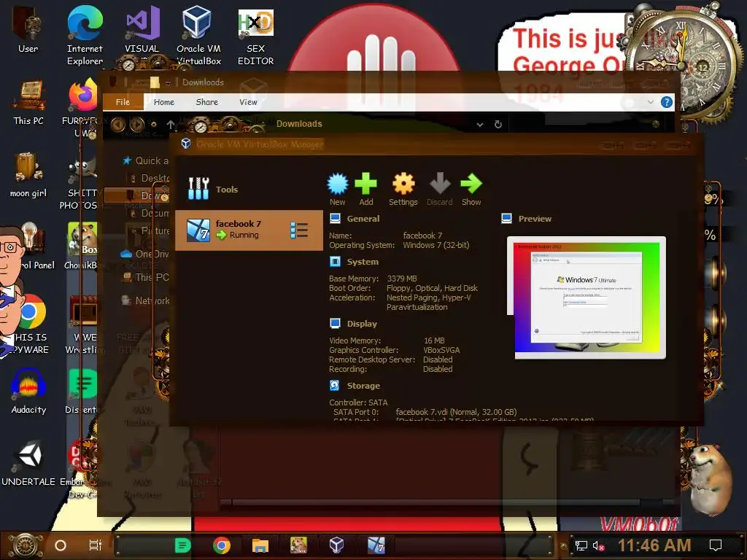Open the facebook 7 machine menu list icon
Screen dimensions: 747x560
pyautogui.click(x=299, y=230)
